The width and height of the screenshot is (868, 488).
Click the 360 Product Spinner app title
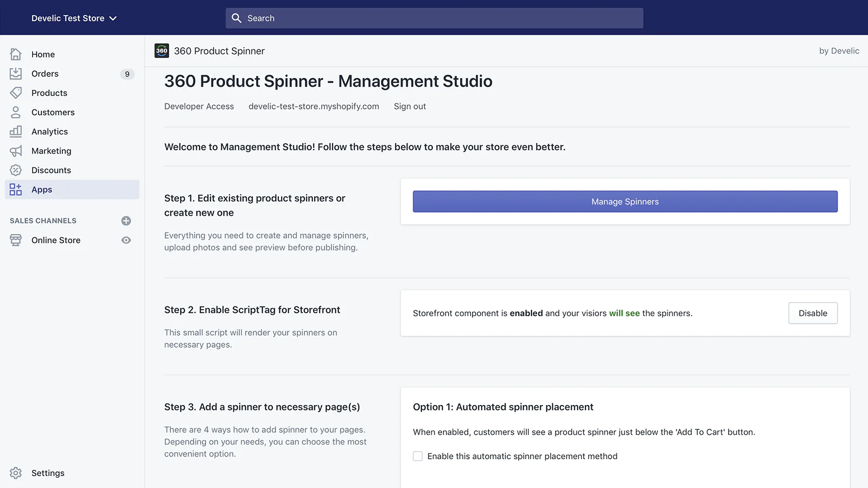(219, 51)
